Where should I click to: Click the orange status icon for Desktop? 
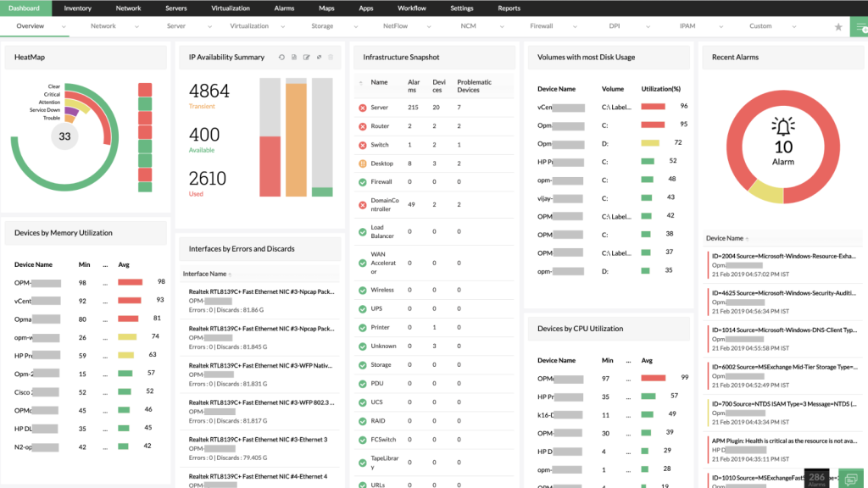tap(363, 164)
